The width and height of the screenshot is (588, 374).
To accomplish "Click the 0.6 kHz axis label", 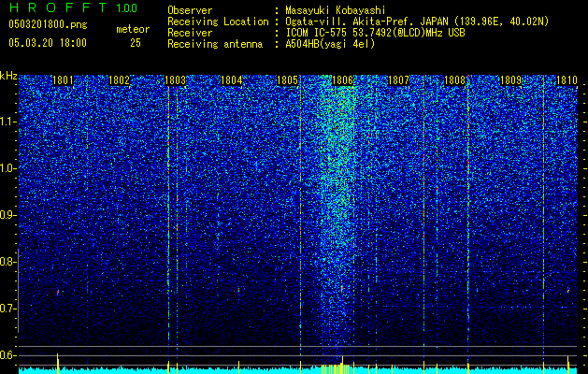I will click(7, 355).
